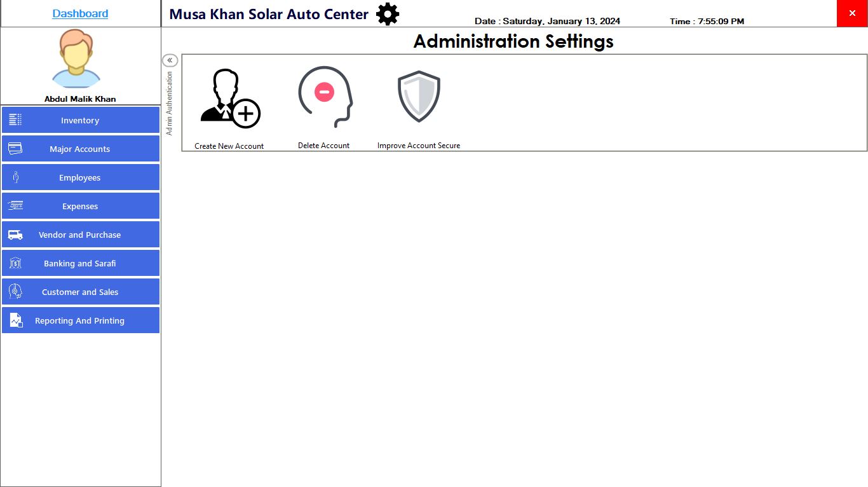Open the Improve Account Secure shield
The width and height of the screenshot is (868, 487).
(419, 97)
